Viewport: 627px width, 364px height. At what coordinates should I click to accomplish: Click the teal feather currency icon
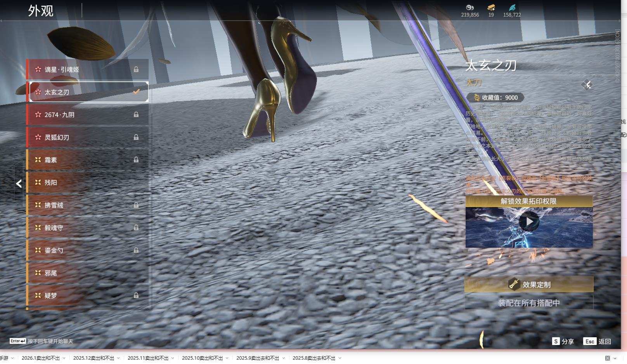(512, 7)
